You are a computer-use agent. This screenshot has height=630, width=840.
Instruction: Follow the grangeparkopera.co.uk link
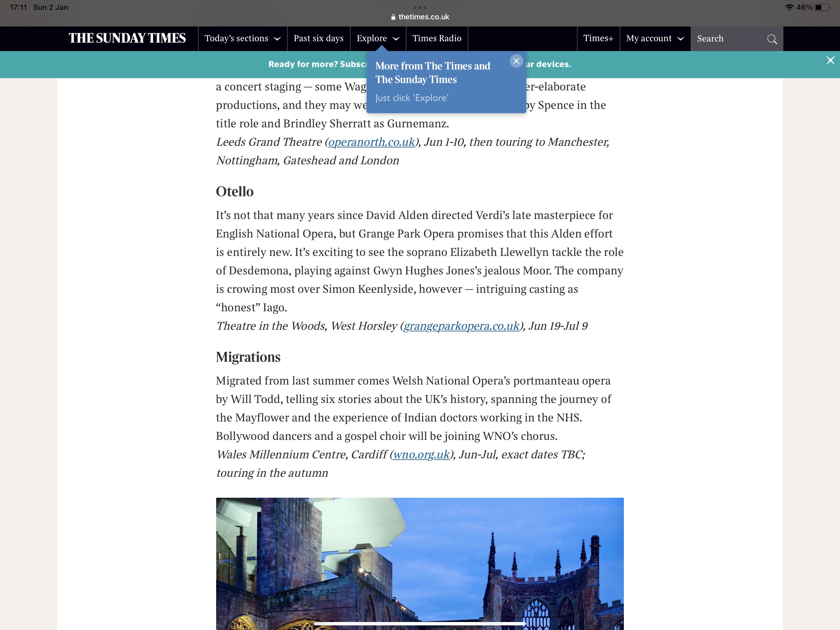point(461,326)
